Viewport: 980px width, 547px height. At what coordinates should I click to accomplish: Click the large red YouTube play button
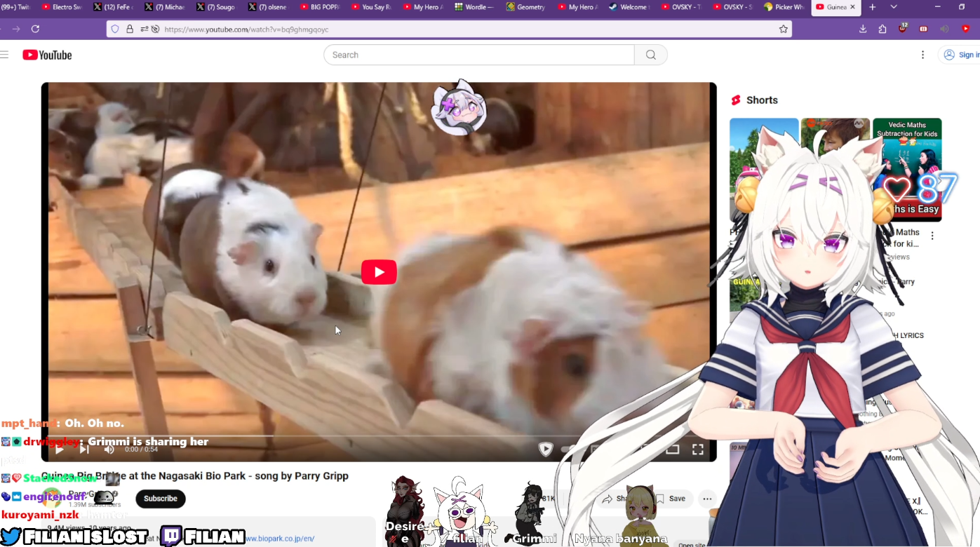tap(379, 272)
